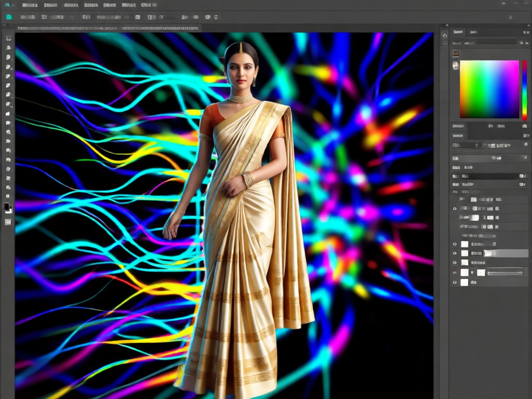
Task: Select the topmost tool in the left toolbar
Action: [8, 38]
